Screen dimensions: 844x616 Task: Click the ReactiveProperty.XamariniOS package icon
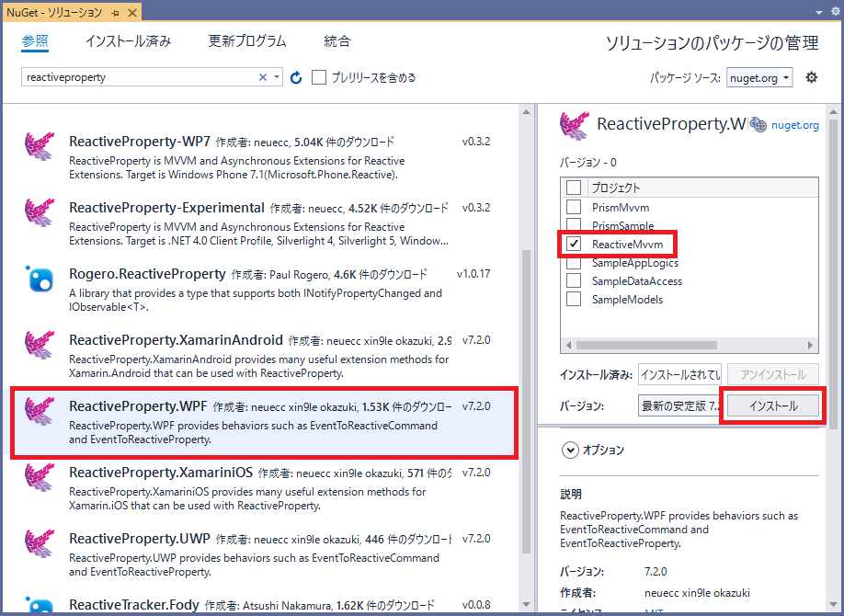[40, 476]
